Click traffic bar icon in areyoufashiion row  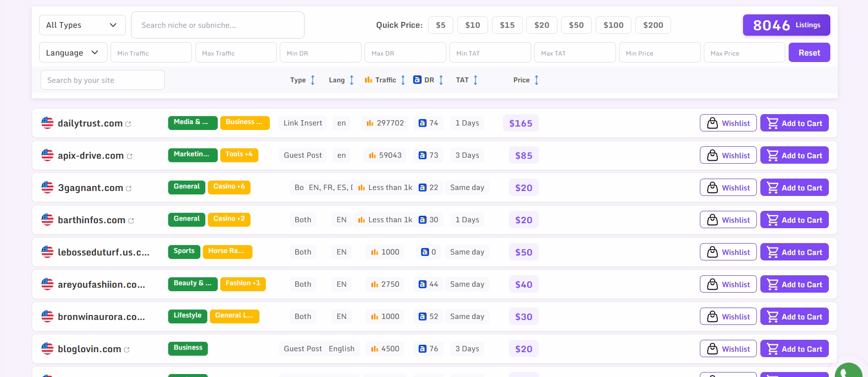374,284
